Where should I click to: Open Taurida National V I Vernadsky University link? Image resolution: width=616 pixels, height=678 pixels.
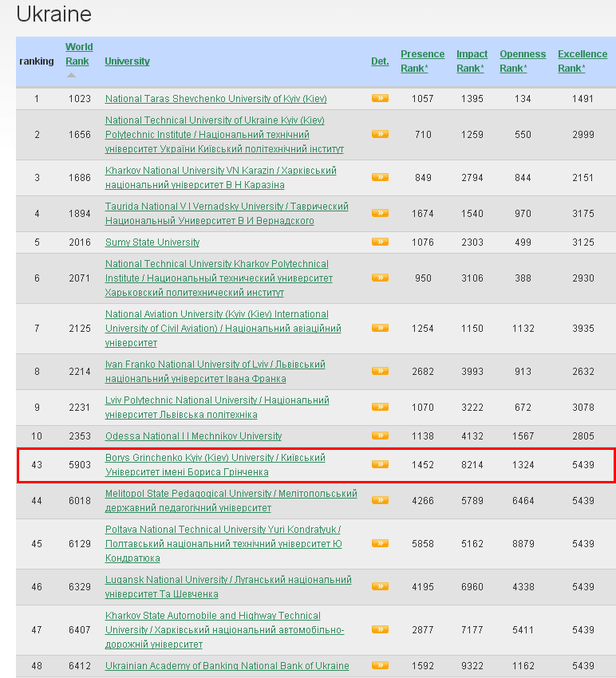click(227, 214)
